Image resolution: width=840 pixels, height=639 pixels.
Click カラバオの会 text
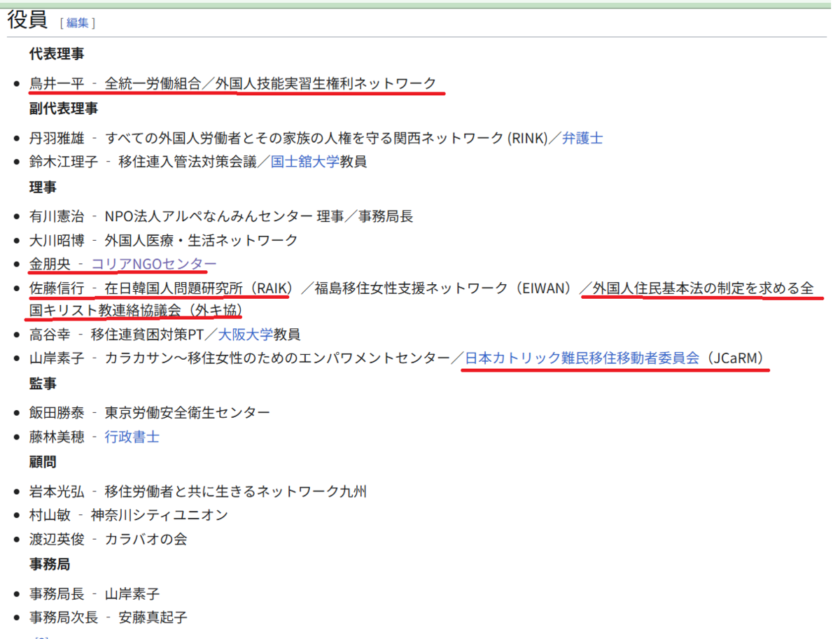click(x=146, y=539)
